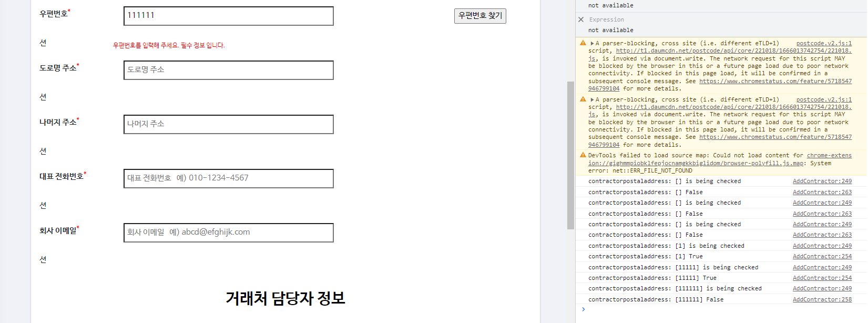Screen dimensions: 868x323
Task: Delete the watch expression with the X icon
Action: (x=581, y=19)
